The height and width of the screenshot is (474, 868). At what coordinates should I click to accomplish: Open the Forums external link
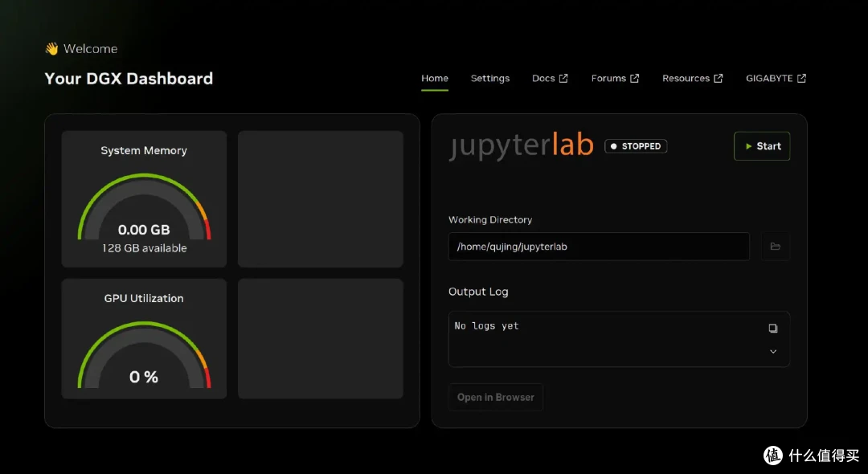[x=615, y=79]
